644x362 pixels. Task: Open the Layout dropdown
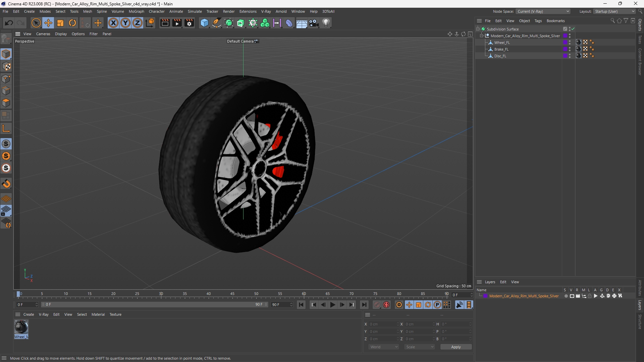[614, 11]
